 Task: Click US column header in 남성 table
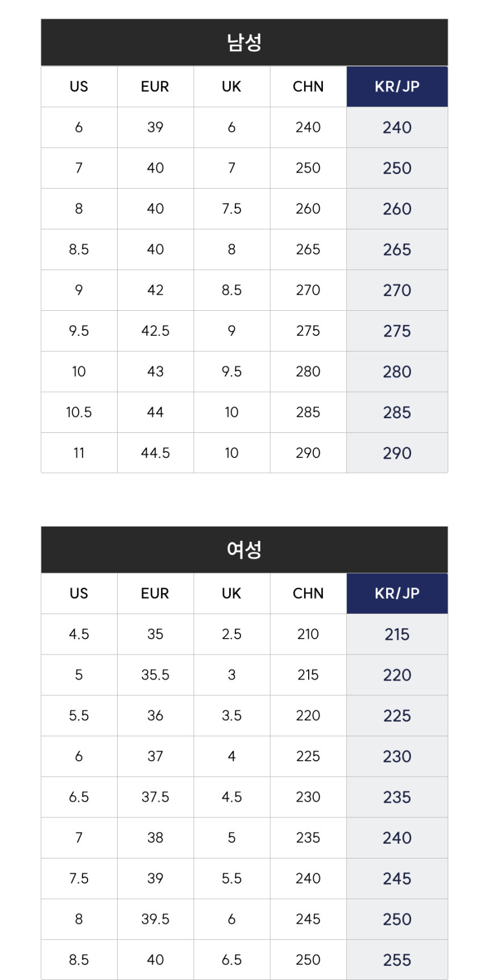79,86
